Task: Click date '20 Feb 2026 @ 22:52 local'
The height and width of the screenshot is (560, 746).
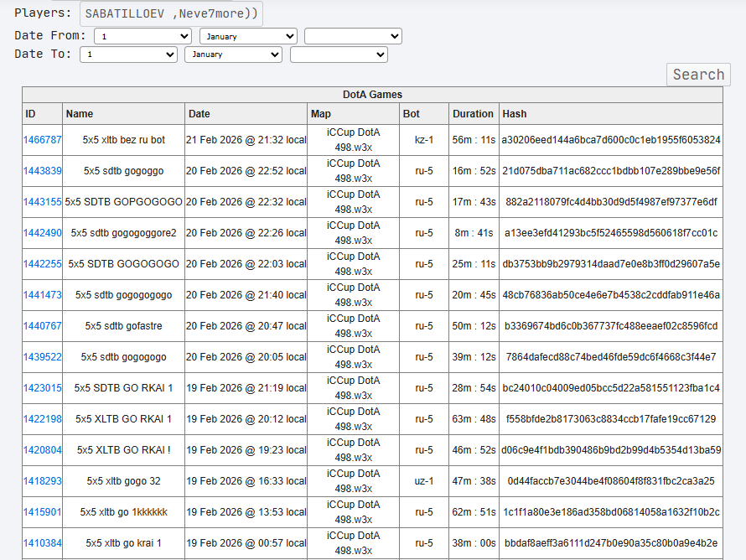Action: (246, 171)
